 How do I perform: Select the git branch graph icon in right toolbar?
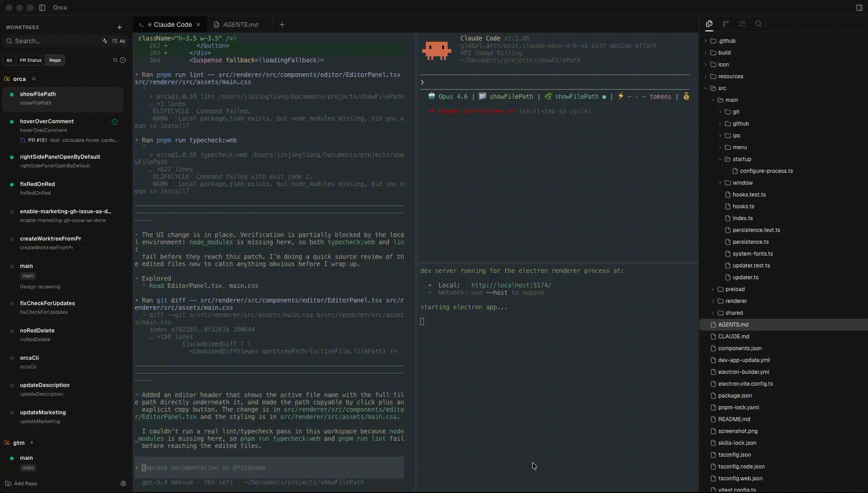click(726, 24)
